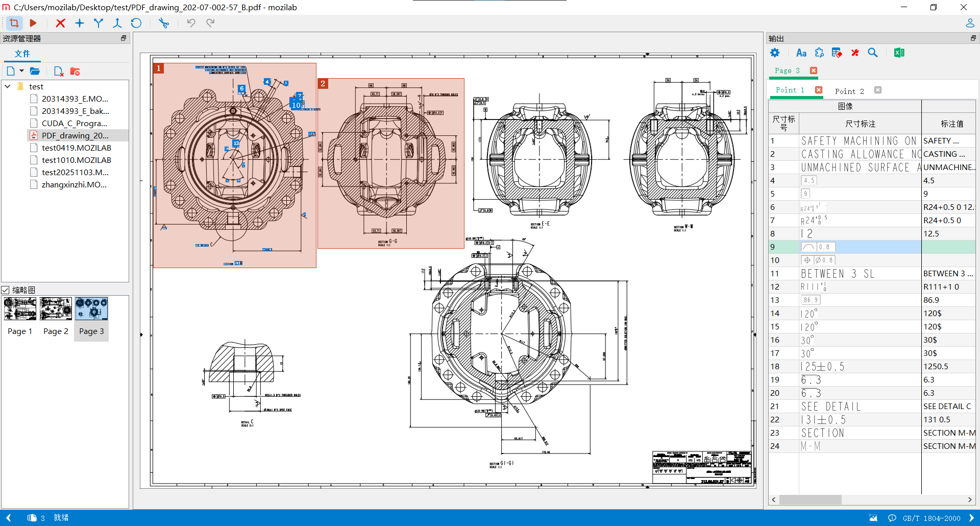Select the crop region tool

point(14,23)
